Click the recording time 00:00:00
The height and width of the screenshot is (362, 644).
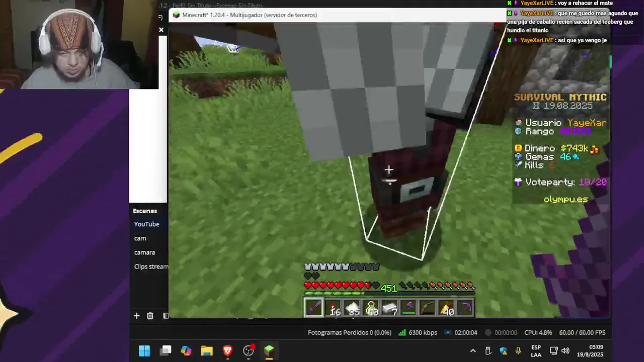(x=506, y=332)
